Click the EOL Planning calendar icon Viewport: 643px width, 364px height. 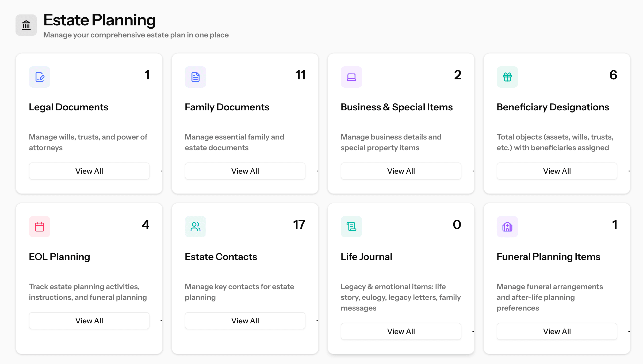[39, 227]
